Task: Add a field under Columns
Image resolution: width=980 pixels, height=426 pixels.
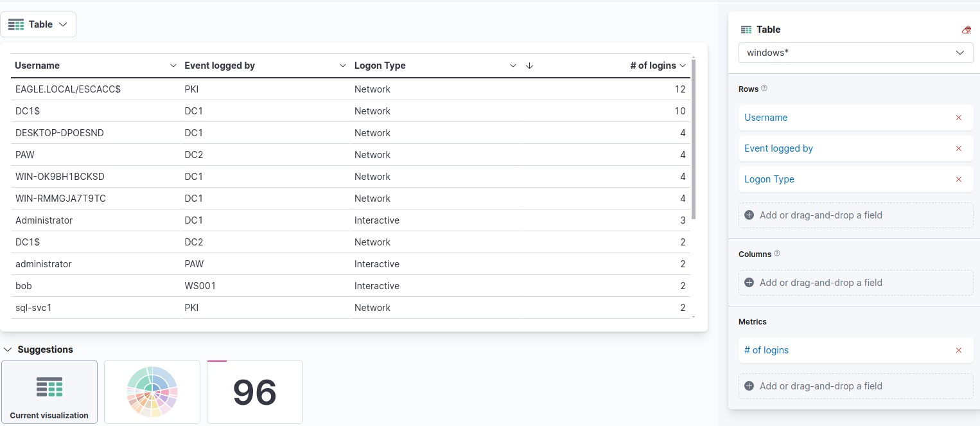Action: [856, 283]
